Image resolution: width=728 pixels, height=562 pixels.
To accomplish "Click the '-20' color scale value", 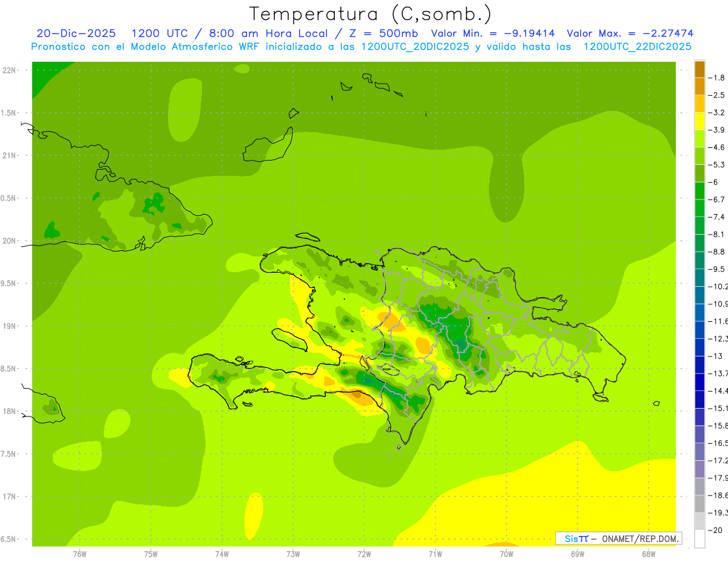I will [716, 530].
